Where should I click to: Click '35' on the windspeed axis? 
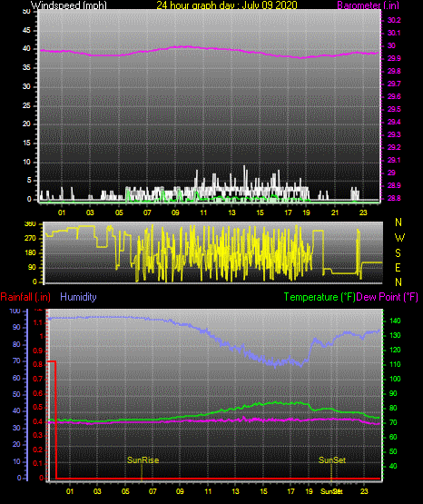[26, 67]
